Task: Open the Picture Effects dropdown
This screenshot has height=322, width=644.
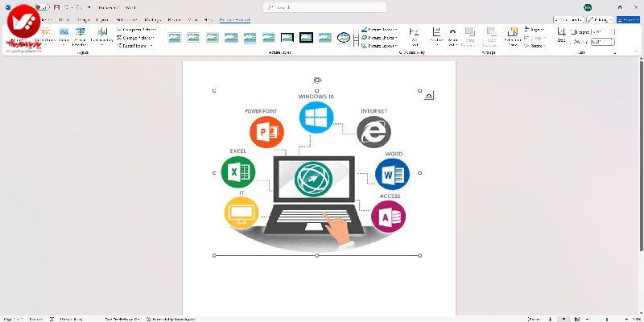Action: tap(379, 38)
